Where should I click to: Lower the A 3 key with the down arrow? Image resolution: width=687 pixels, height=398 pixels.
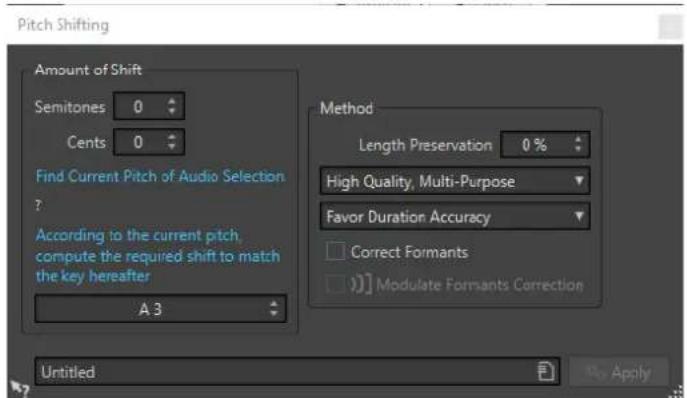[x=274, y=314]
